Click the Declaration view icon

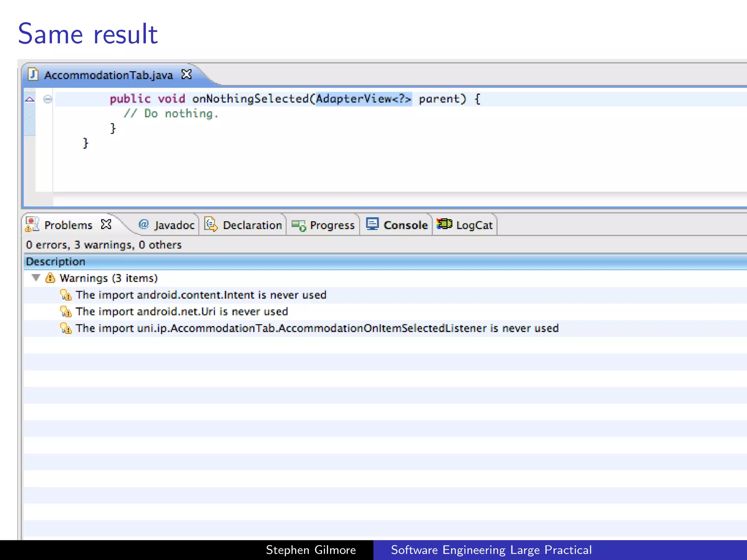[211, 224]
